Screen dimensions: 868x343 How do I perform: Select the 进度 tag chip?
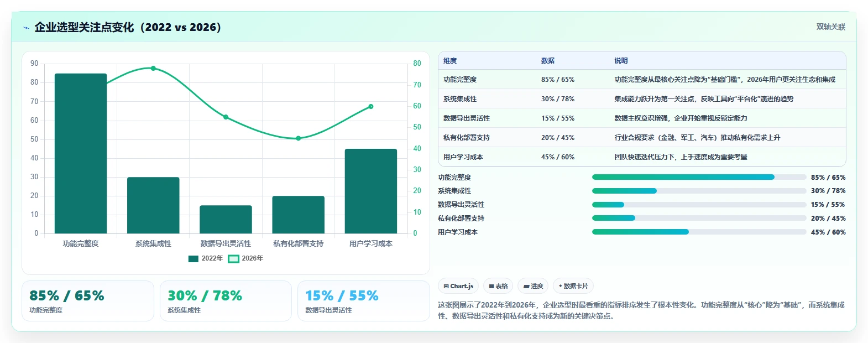(533, 286)
